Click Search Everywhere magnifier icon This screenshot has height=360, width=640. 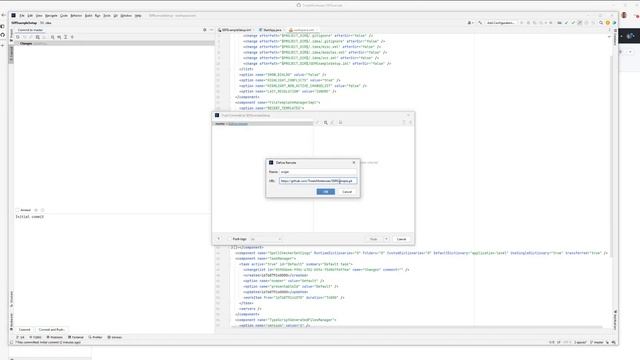(601, 23)
